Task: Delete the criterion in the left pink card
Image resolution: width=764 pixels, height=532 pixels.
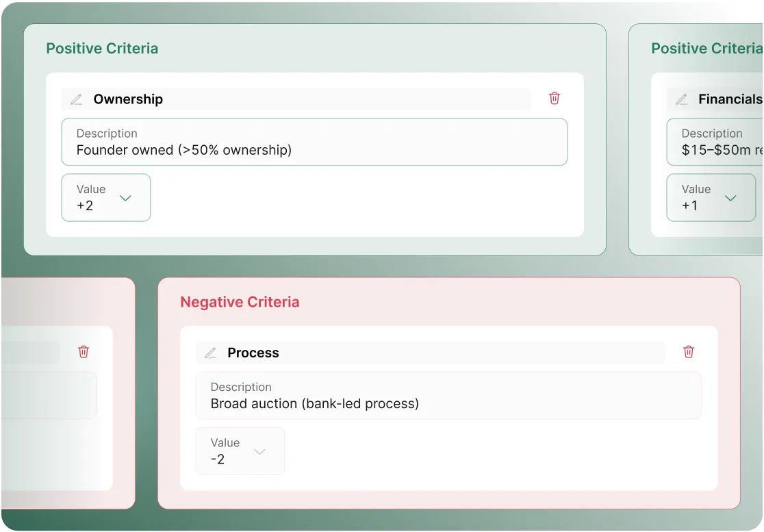Action: [x=84, y=352]
